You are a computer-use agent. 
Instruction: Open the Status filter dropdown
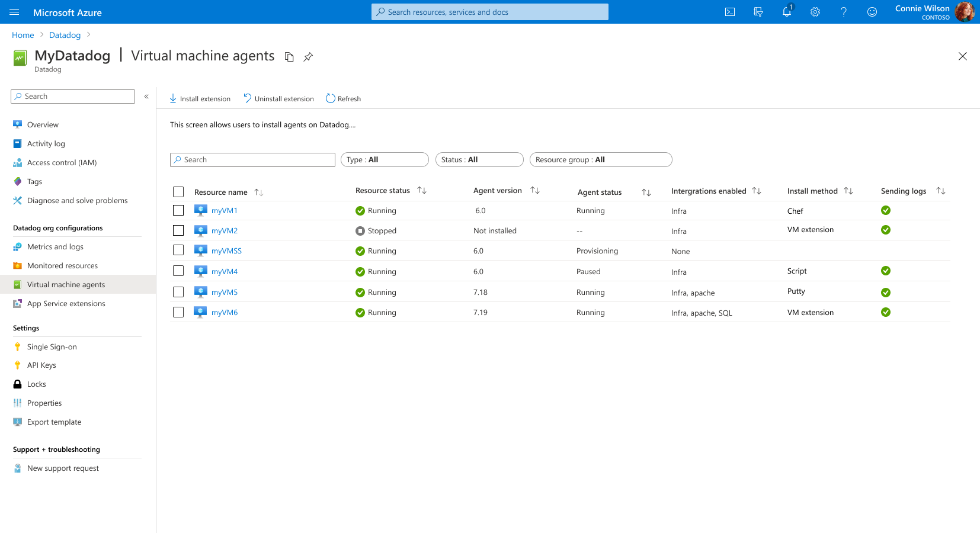click(x=479, y=159)
